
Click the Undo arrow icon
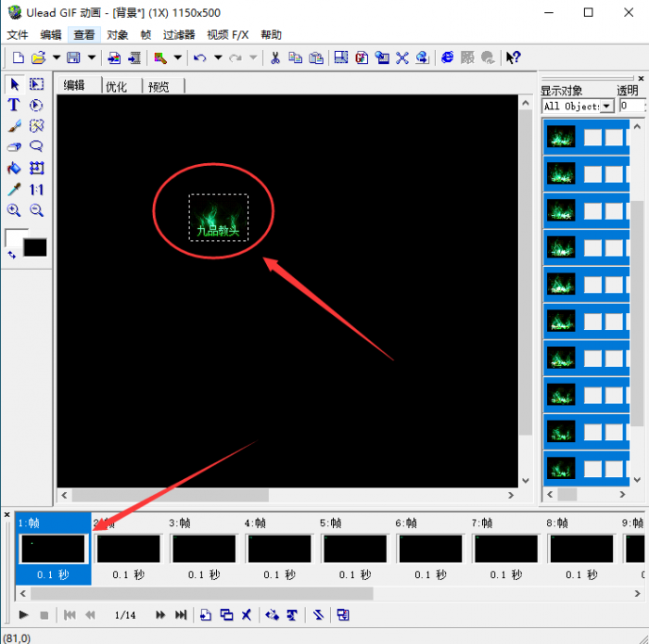click(x=199, y=57)
